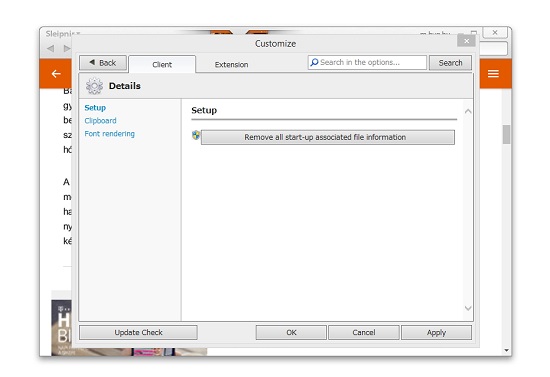Click the browser back navigation arrow
Screen dimensions: 550x377
click(x=51, y=48)
